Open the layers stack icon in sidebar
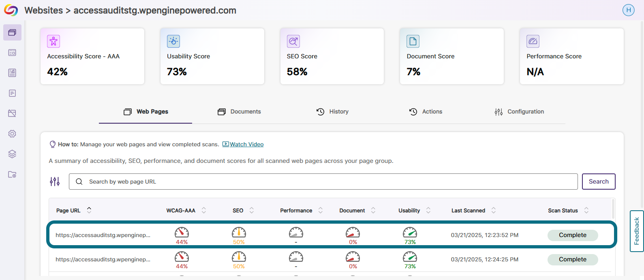The width and height of the screenshot is (644, 280). pyautogui.click(x=12, y=154)
